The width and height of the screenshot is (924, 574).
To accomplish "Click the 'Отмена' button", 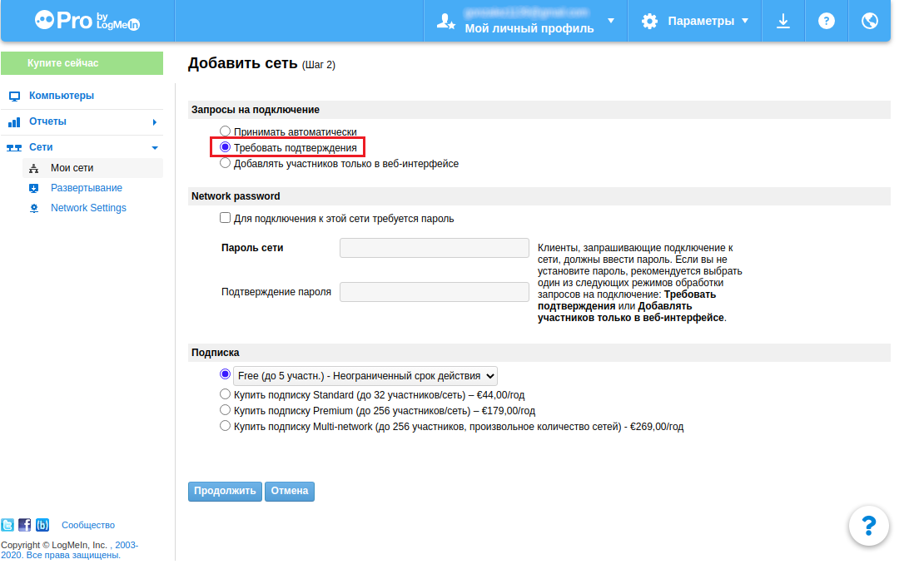I will pyautogui.click(x=289, y=491).
